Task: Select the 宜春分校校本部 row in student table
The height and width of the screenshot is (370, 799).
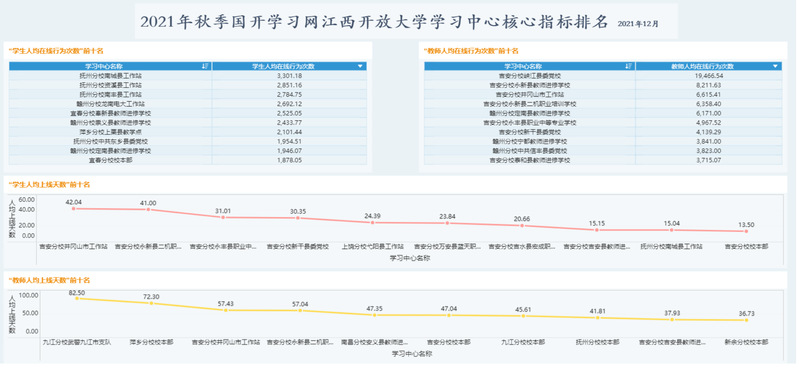Action: pos(188,160)
